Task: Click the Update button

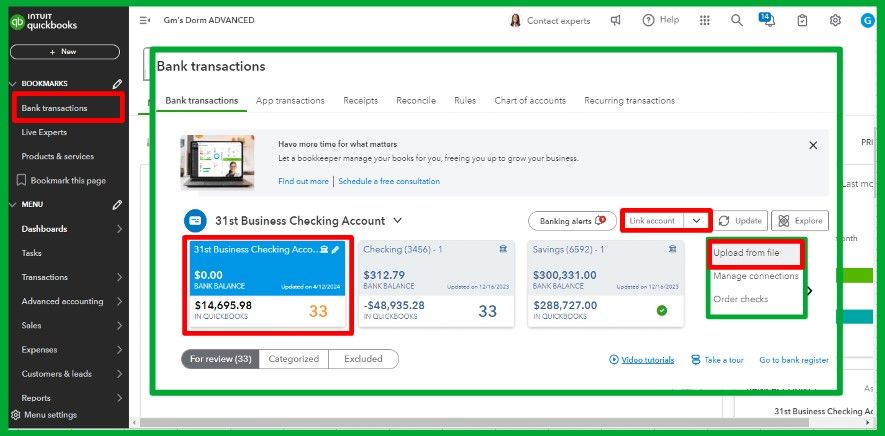Action: click(742, 221)
